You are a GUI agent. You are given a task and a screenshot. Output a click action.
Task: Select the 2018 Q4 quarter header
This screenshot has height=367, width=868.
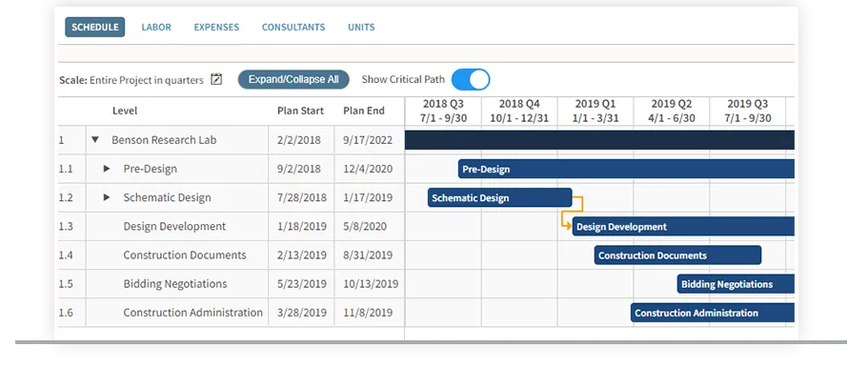click(519, 111)
